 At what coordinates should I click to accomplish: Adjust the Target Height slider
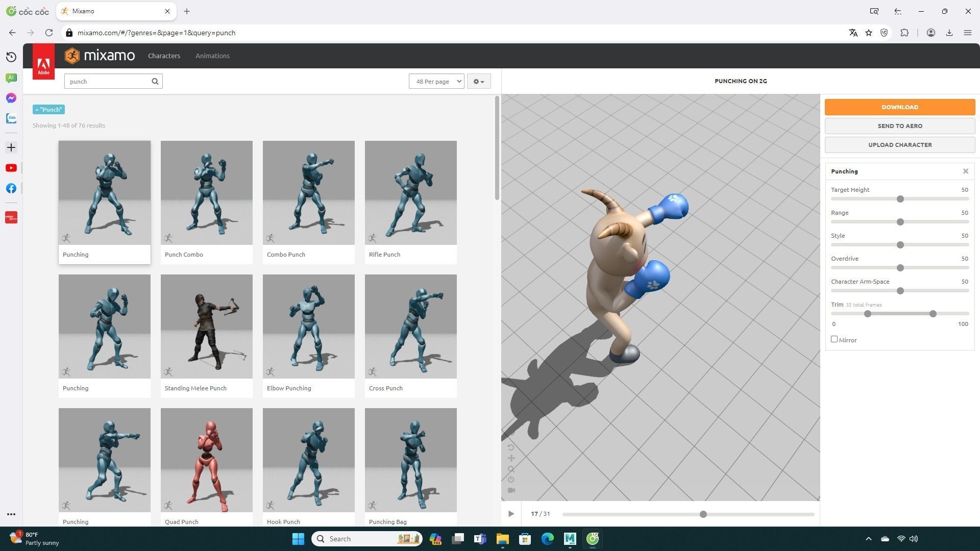(x=900, y=199)
